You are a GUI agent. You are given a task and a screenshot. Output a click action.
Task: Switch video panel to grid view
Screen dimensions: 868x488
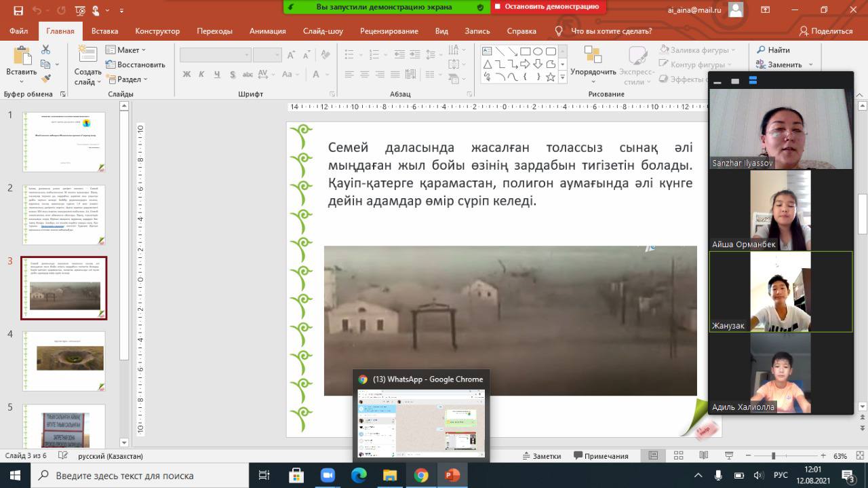pyautogui.click(x=753, y=81)
